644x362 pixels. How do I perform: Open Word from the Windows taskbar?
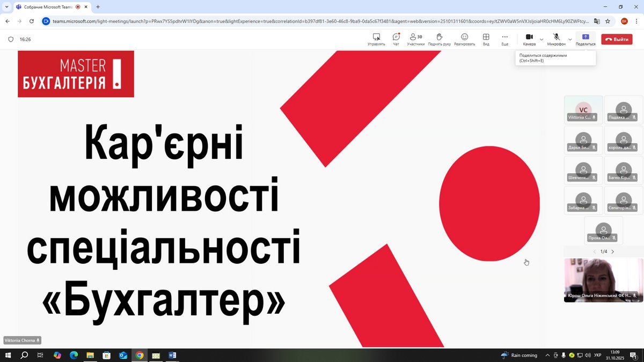(x=172, y=355)
